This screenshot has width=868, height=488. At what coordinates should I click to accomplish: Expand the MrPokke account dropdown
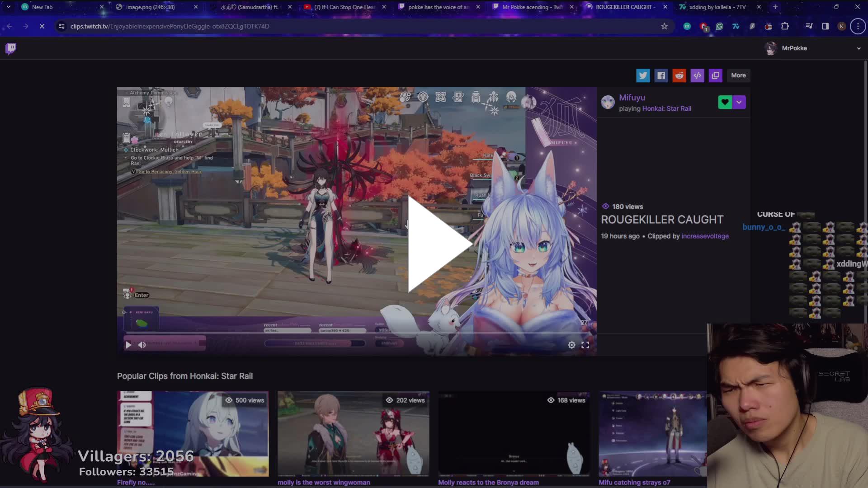(859, 48)
